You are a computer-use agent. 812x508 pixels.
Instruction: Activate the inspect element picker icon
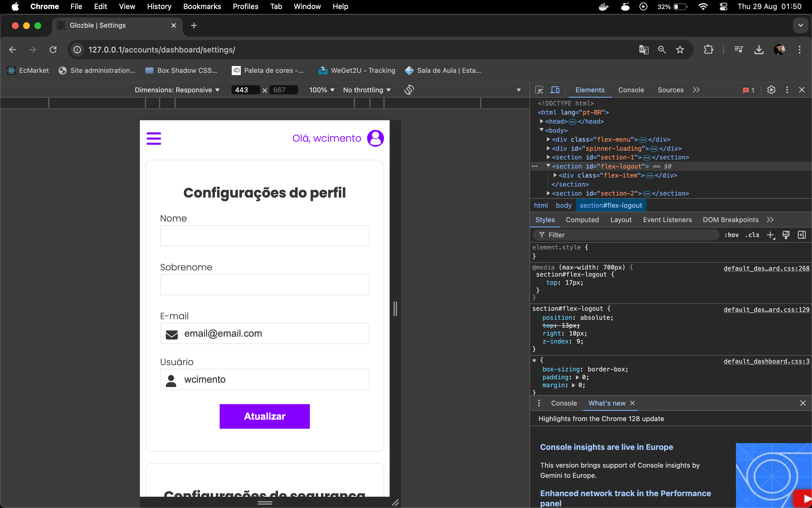coord(539,90)
